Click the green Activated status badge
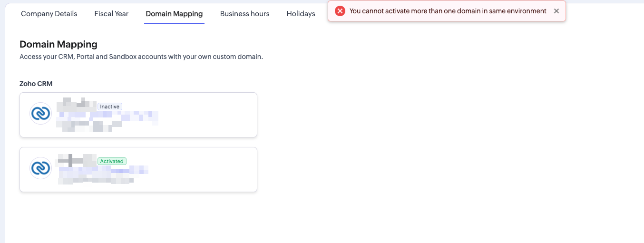 [x=112, y=161]
